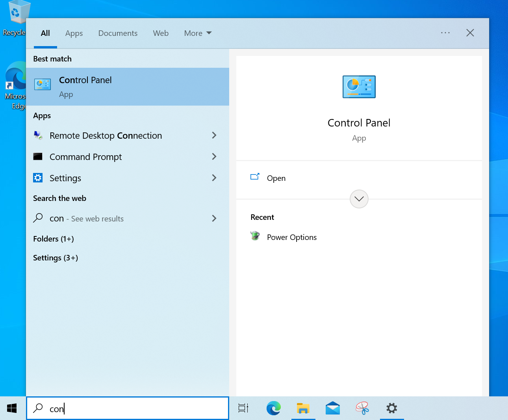The height and width of the screenshot is (420, 508).
Task: Click Open to launch Control Panel
Action: [276, 178]
